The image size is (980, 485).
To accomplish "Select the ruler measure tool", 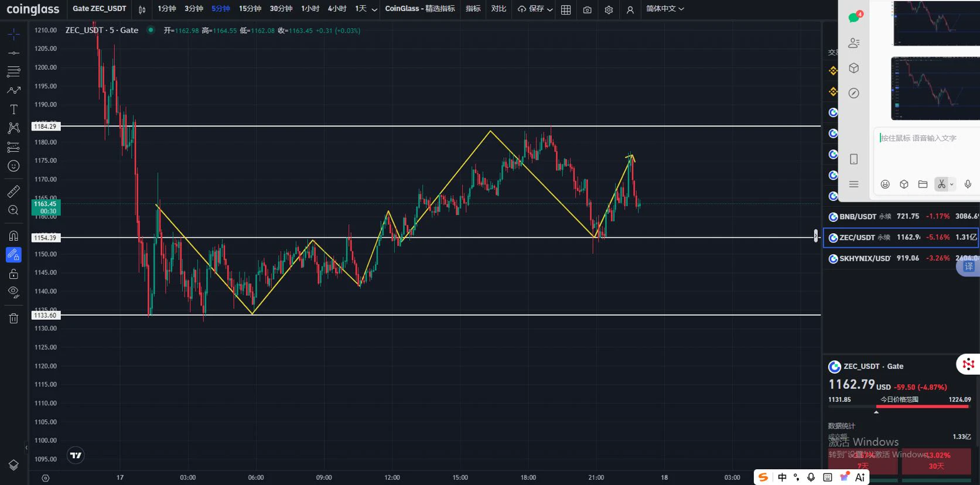I will pos(13,192).
